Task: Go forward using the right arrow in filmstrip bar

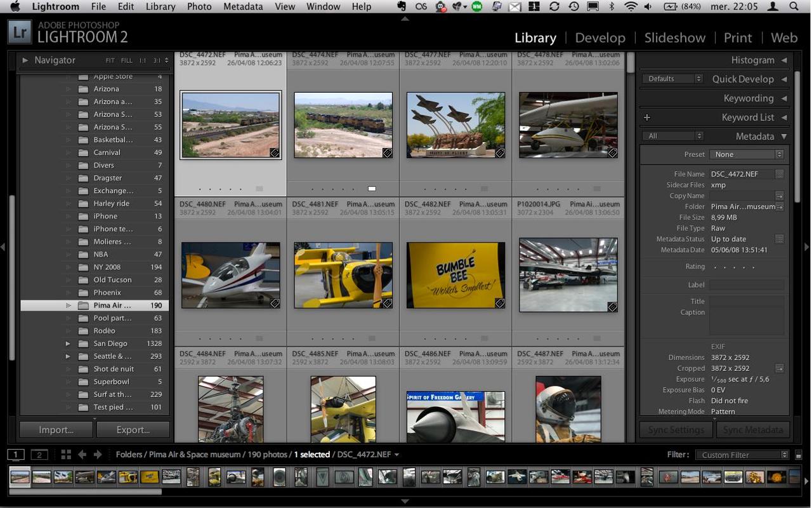Action: pyautogui.click(x=98, y=454)
